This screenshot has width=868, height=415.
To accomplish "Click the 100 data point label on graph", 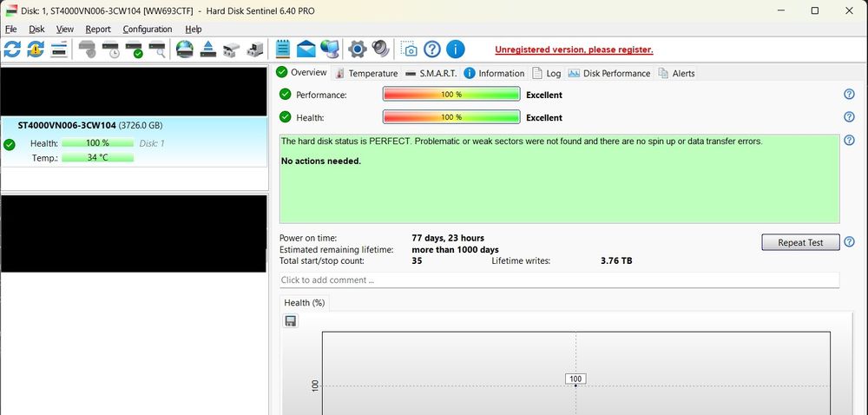I will click(575, 379).
